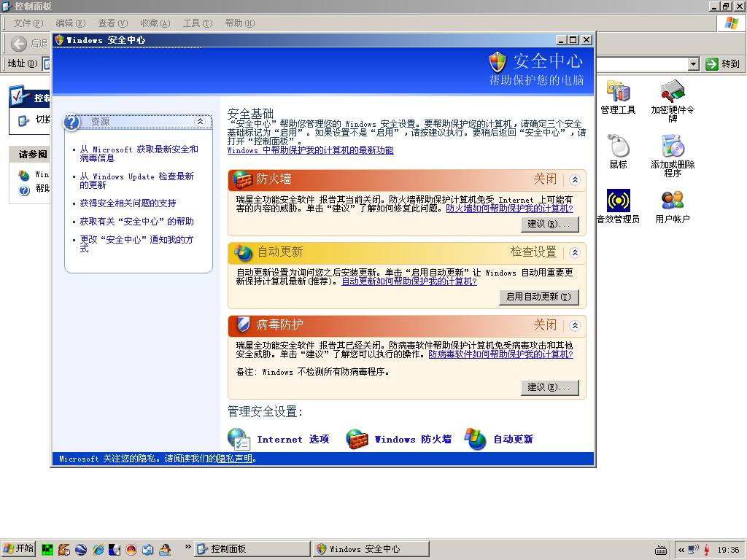Image resolution: width=747 pixels, height=560 pixels.
Task: Open 从 Microsoft 获取最新安全和病毒信息 link
Action: pyautogui.click(x=139, y=153)
